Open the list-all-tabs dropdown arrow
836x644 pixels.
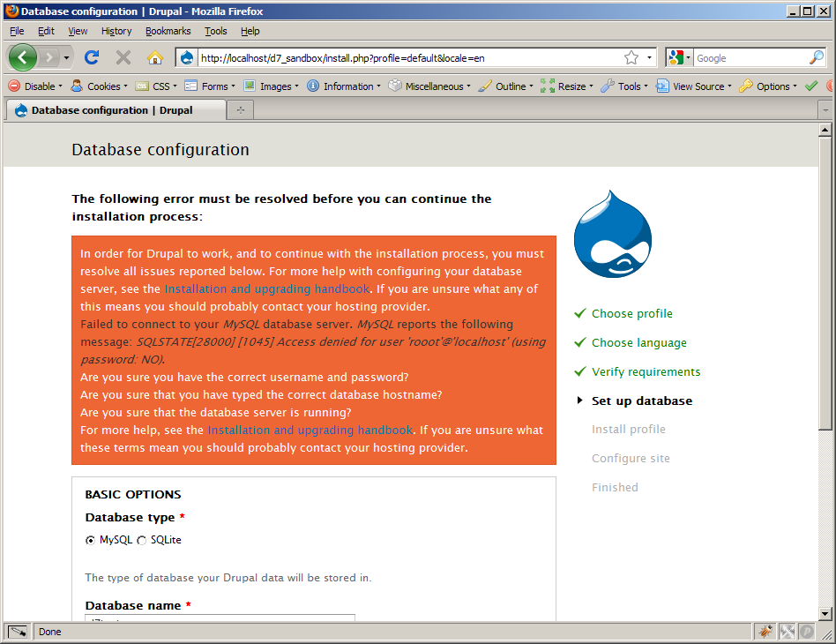pyautogui.click(x=825, y=110)
